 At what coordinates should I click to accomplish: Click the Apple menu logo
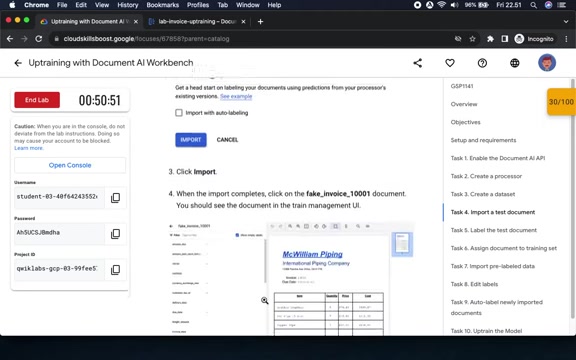click(x=12, y=5)
